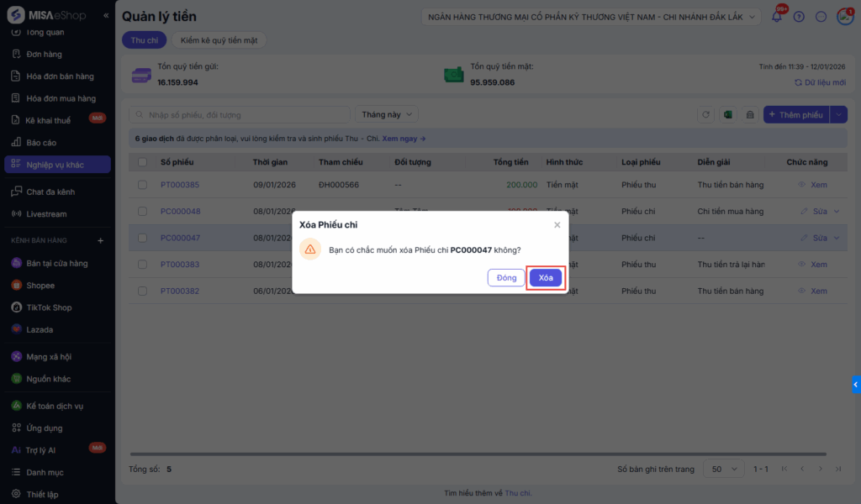Open Bán tại cửa hàng channel icon
The image size is (861, 504).
coord(17,263)
